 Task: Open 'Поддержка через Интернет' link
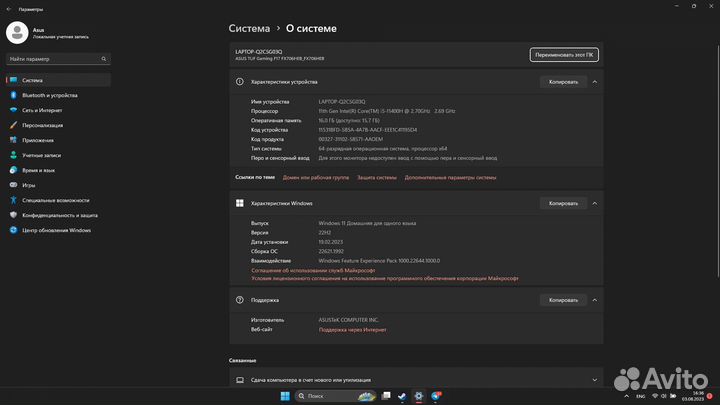point(353,330)
